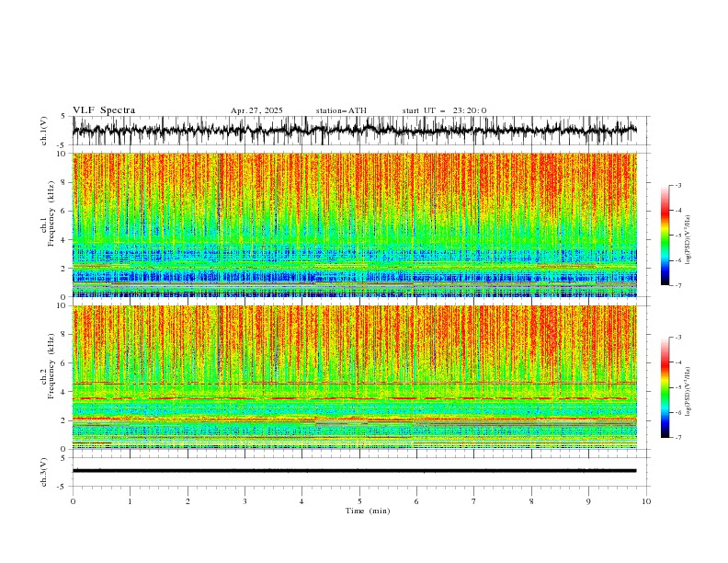This screenshot has width=728, height=563.
Task: Click the ch.2 colorbar 'log(PSD)(V²/Hz)' label
Action: click(x=688, y=391)
